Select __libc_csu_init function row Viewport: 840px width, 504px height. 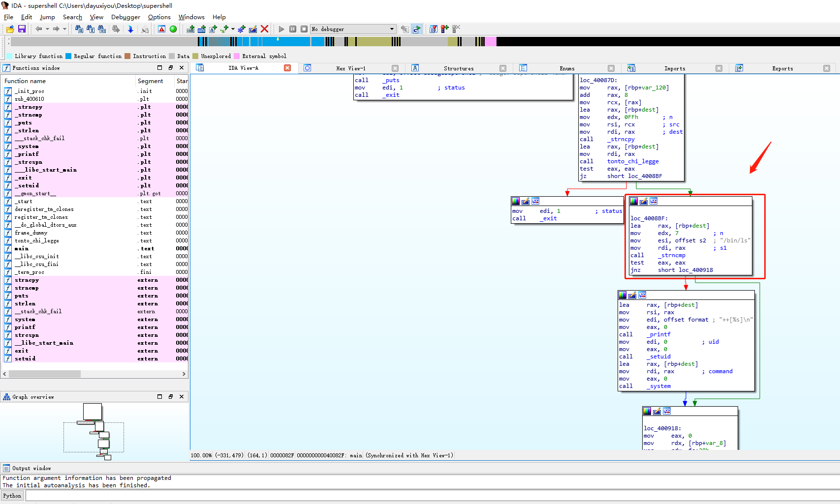tap(96, 256)
